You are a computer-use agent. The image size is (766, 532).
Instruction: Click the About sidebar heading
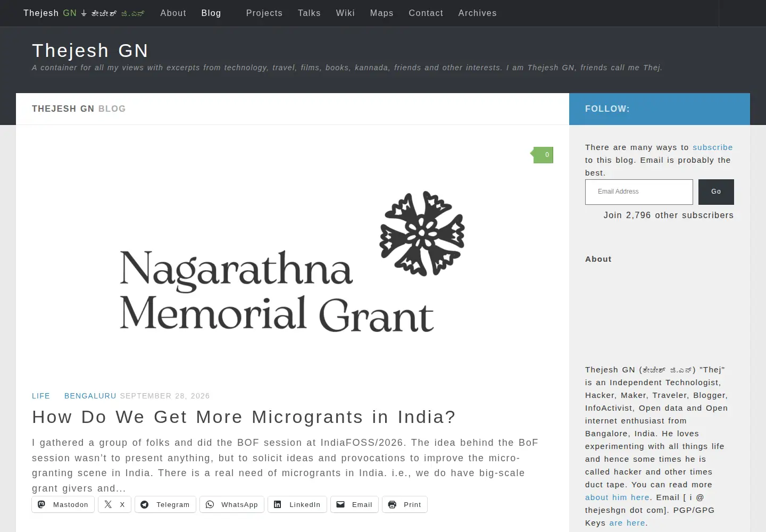coord(598,259)
